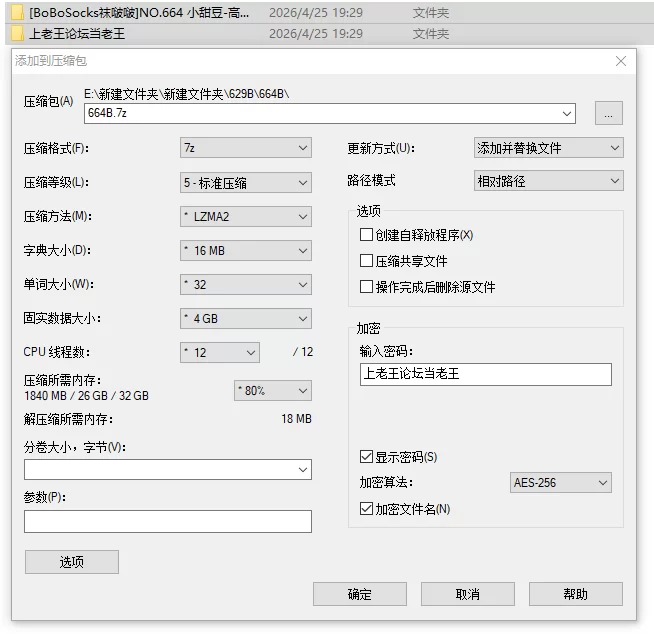
Task: Enable 创建自释放程序 checkbox
Action: (366, 235)
